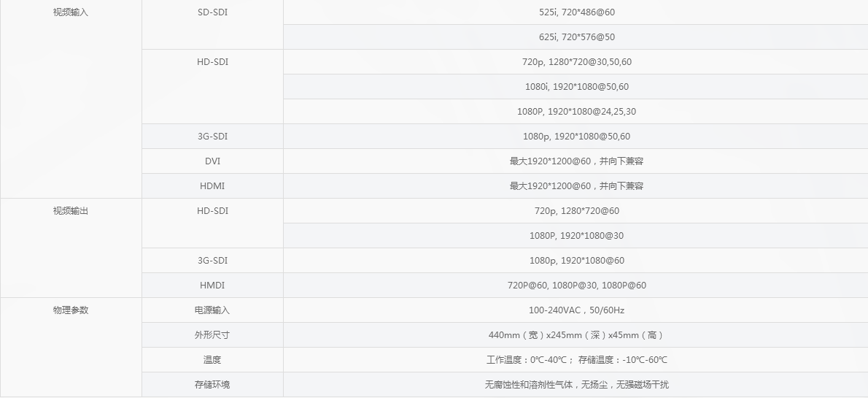This screenshot has width=868, height=398.
Task: Select the 外形尺寸 dimensions value 440mm x245mm
Action: (576, 335)
